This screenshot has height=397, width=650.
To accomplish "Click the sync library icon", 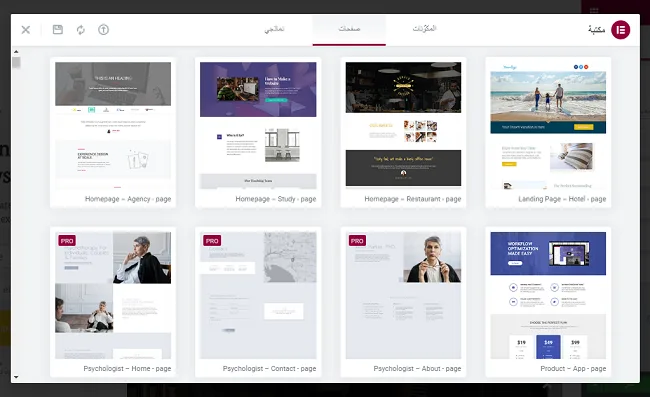I will coord(80,30).
